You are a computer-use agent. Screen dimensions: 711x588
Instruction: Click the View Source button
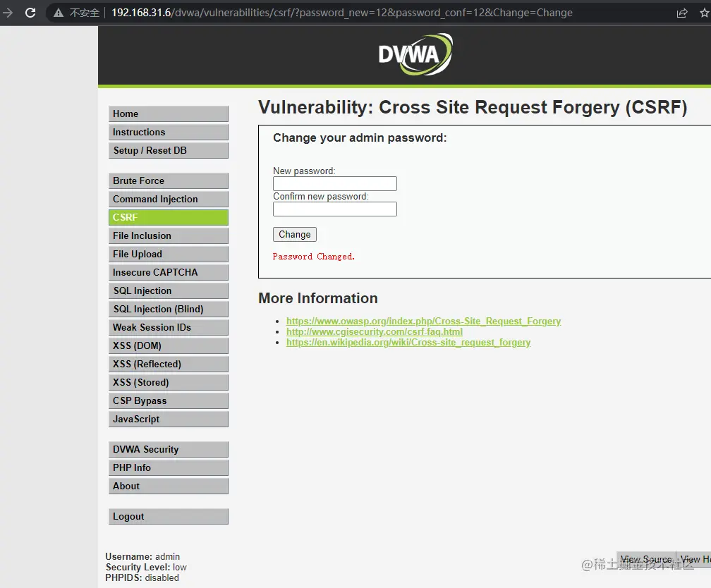click(x=646, y=559)
